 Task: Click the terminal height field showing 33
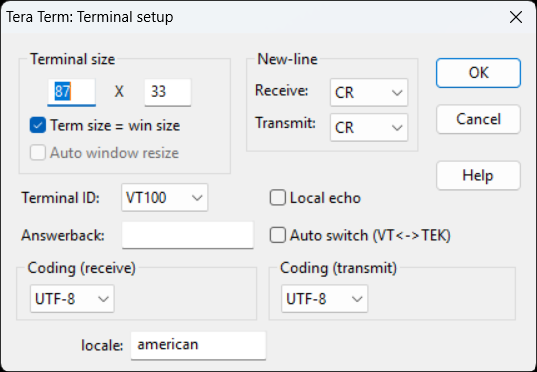167,92
